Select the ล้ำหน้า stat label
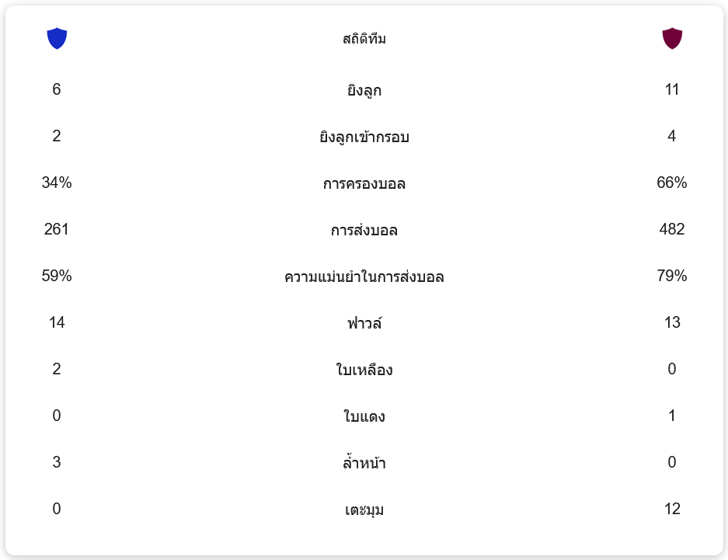 (x=364, y=464)
